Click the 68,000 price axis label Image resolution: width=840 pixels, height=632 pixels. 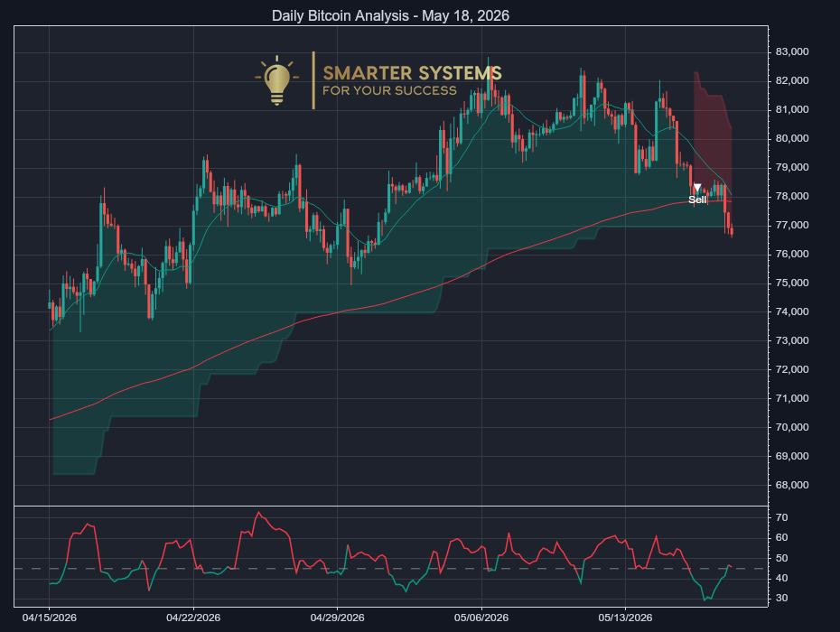[x=792, y=485]
